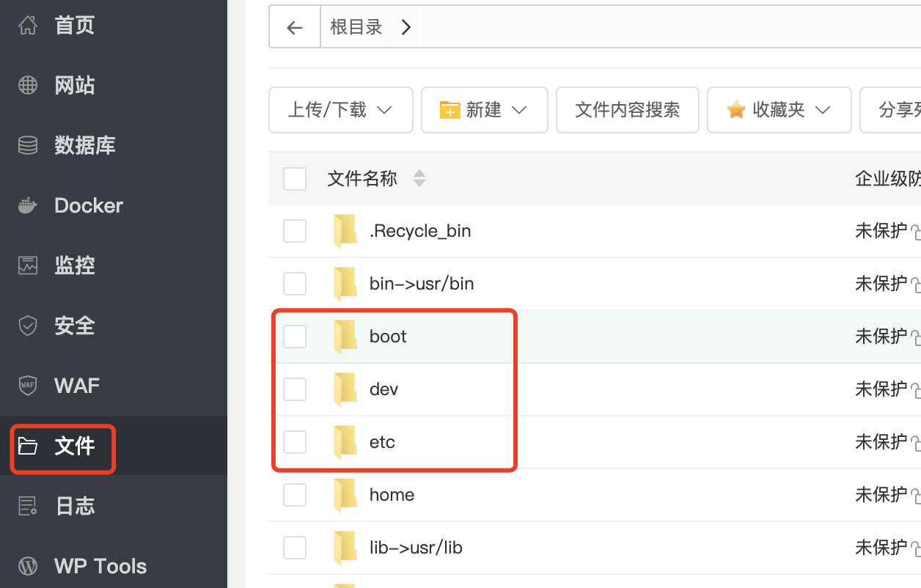
Task: Open the home folder link
Action: pos(392,495)
